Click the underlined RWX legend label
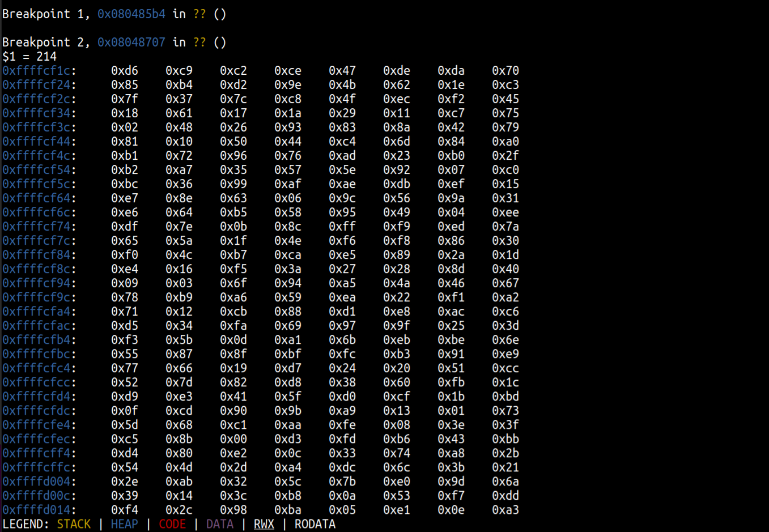 [x=264, y=524]
